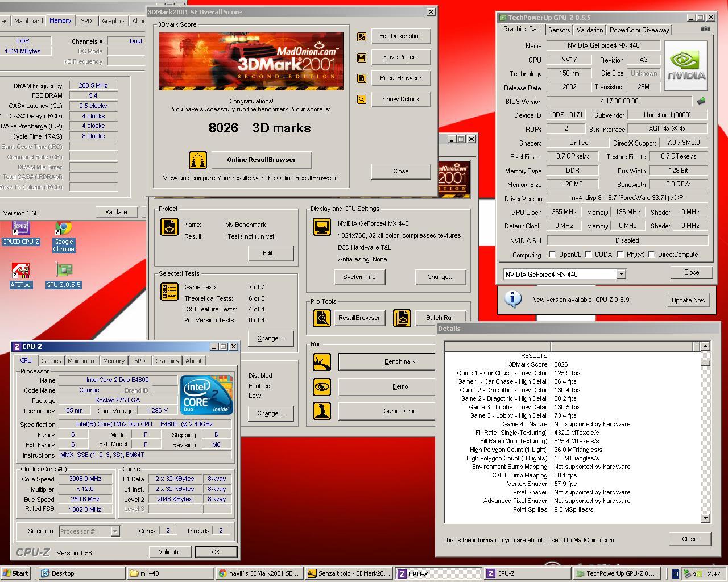Screen dimensions: 728x582
Task: Open havli's 3DMark2001 Chrome taskbar item
Action: tap(260, 573)
